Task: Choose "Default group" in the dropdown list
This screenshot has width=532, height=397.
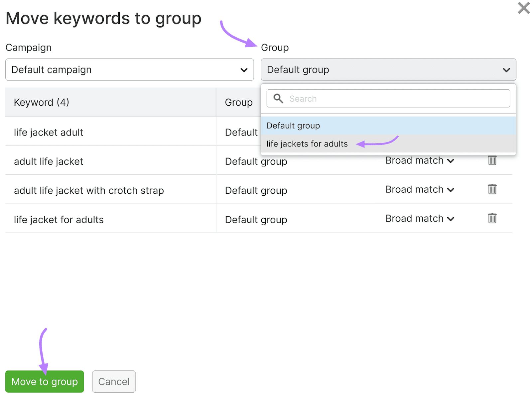Action: 293,126
